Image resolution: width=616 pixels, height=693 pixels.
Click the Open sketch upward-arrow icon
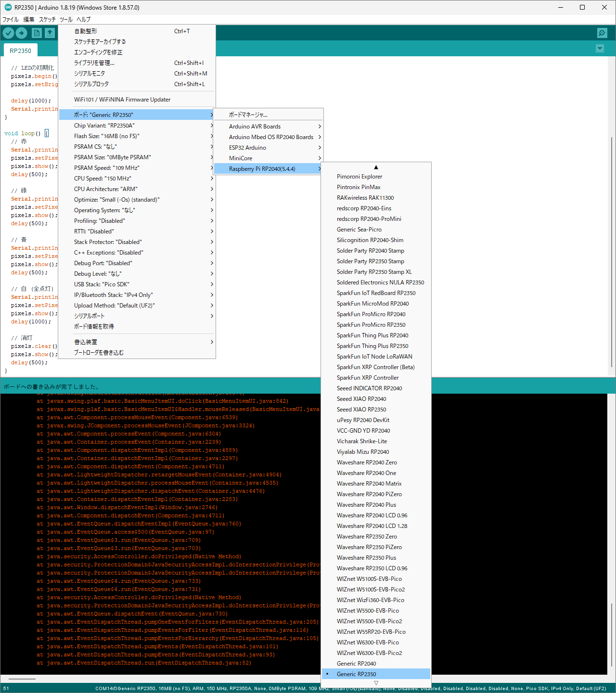click(x=50, y=33)
